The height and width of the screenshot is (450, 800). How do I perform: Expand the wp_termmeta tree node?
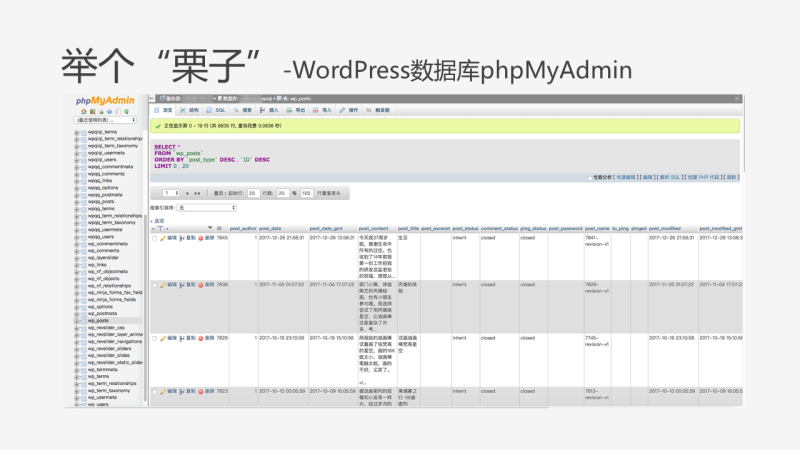pyautogui.click(x=77, y=370)
